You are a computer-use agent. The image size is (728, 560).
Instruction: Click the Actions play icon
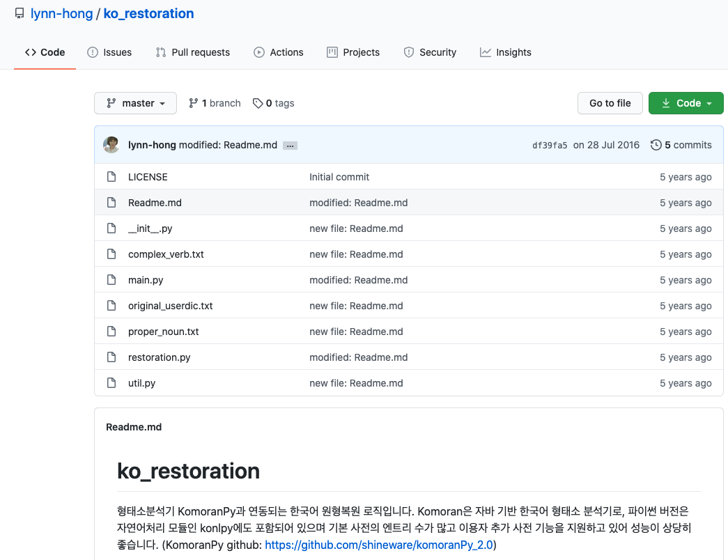tap(259, 52)
